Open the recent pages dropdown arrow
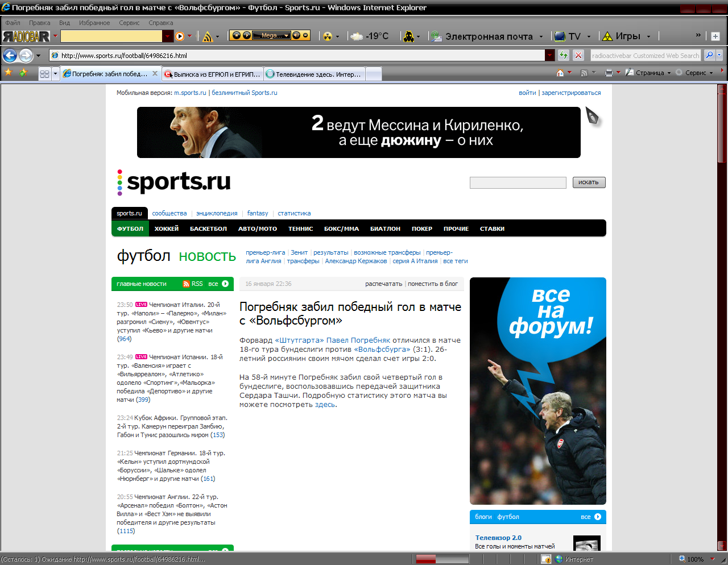Image resolution: width=728 pixels, height=565 pixels. 38,56
